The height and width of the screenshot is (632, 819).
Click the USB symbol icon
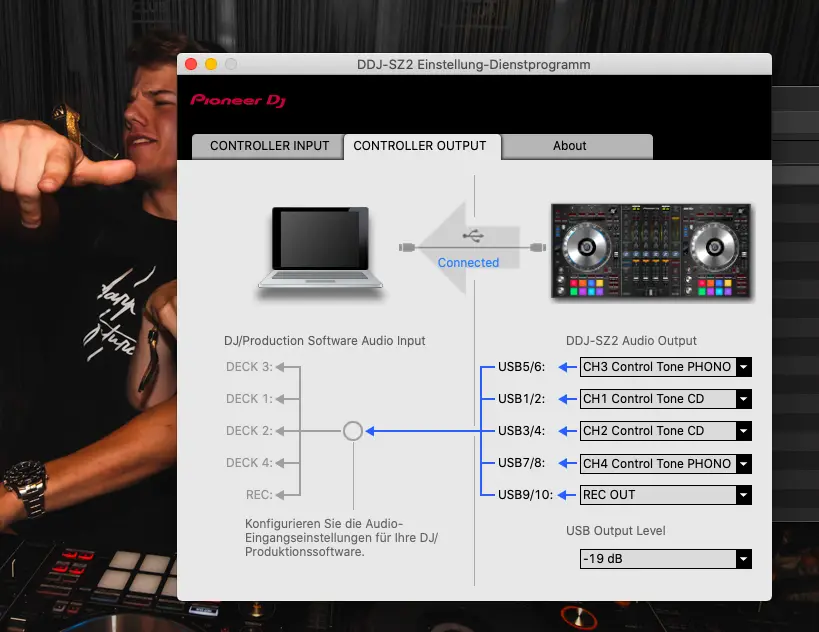473,235
